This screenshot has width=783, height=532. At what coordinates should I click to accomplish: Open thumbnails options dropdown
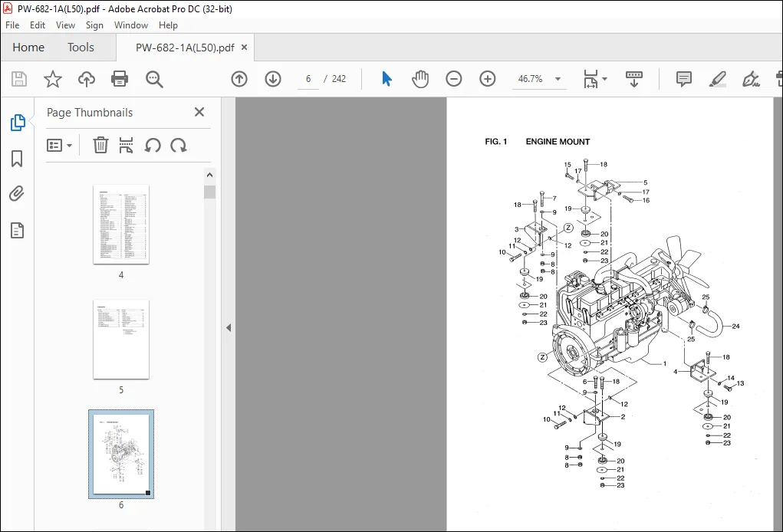point(59,145)
